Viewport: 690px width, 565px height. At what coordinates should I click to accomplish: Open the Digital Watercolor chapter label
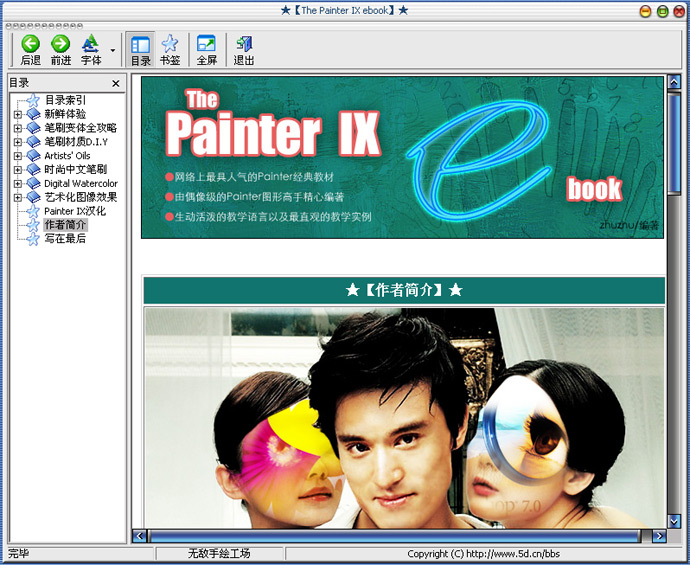(x=81, y=183)
